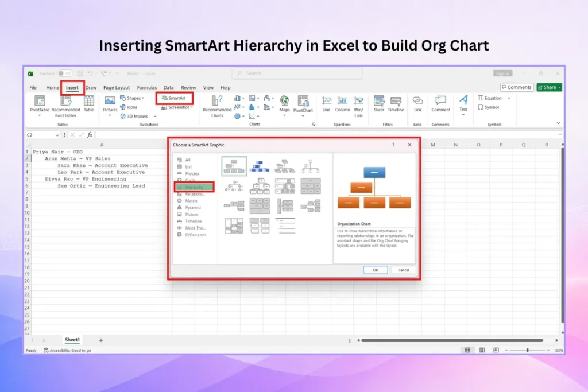
Task: Switch to Page Layout view in status bar
Action: tap(482, 350)
